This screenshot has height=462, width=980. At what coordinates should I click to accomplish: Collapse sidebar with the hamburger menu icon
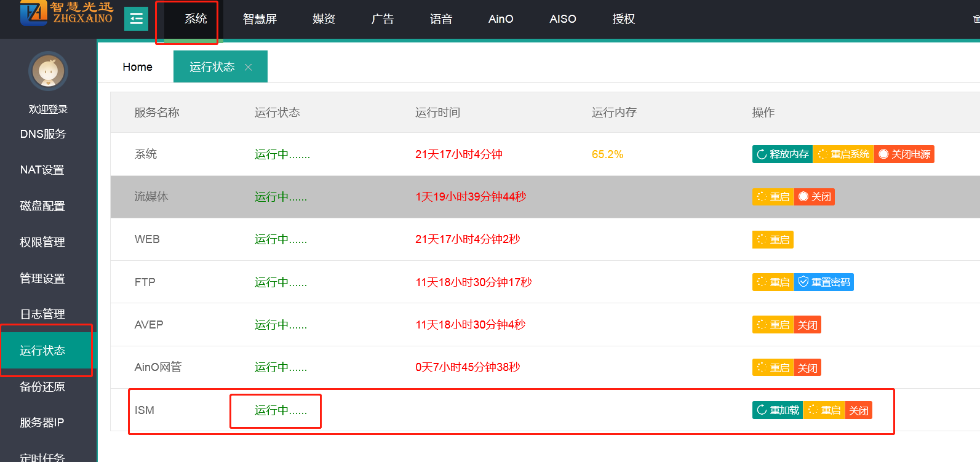pyautogui.click(x=136, y=18)
